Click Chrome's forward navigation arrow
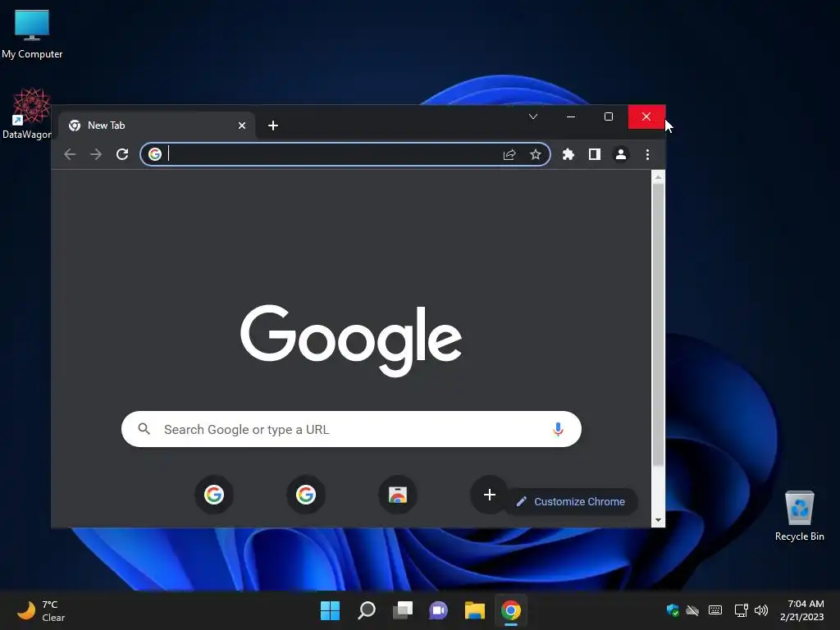 tap(96, 155)
